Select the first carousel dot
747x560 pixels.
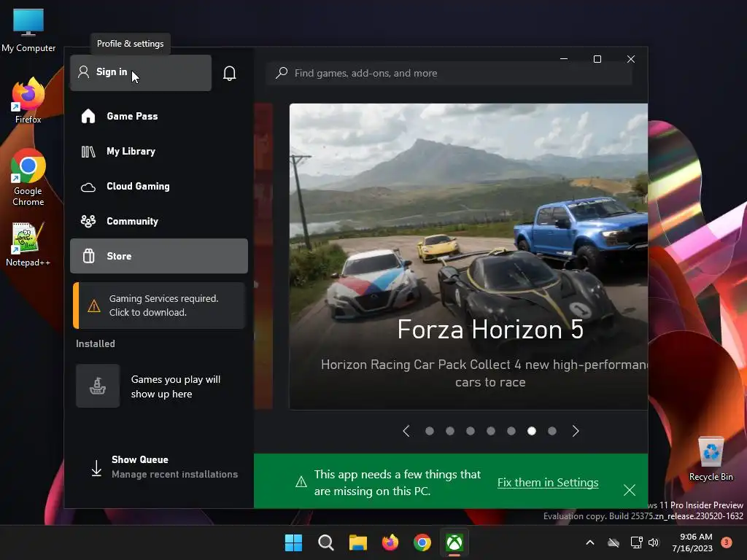[x=429, y=431]
